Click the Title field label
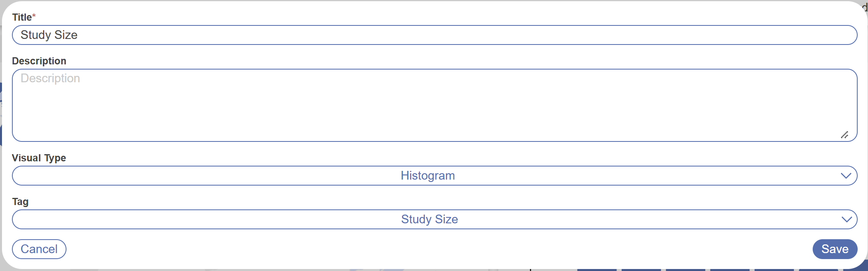Image resolution: width=868 pixels, height=271 pixels. click(22, 17)
